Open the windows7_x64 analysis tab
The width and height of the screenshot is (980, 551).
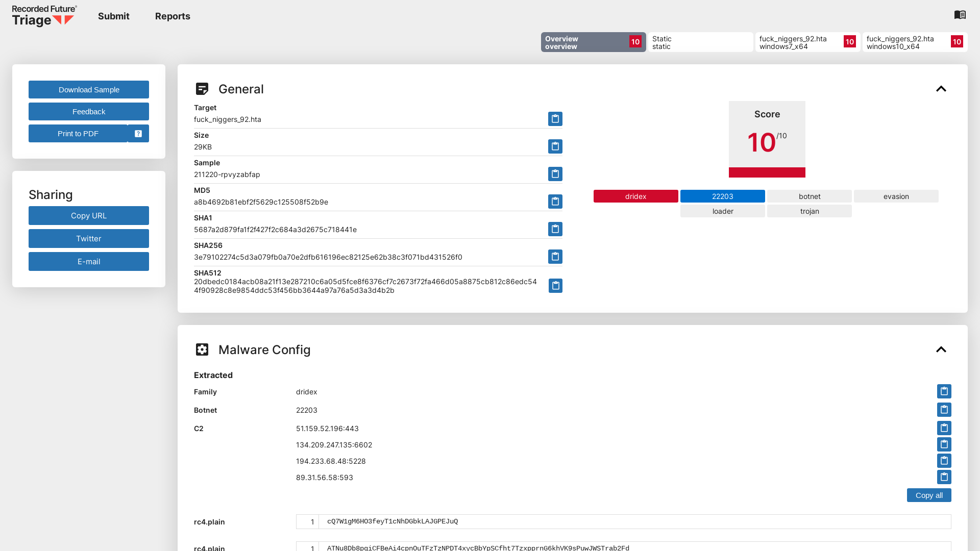coord(808,42)
